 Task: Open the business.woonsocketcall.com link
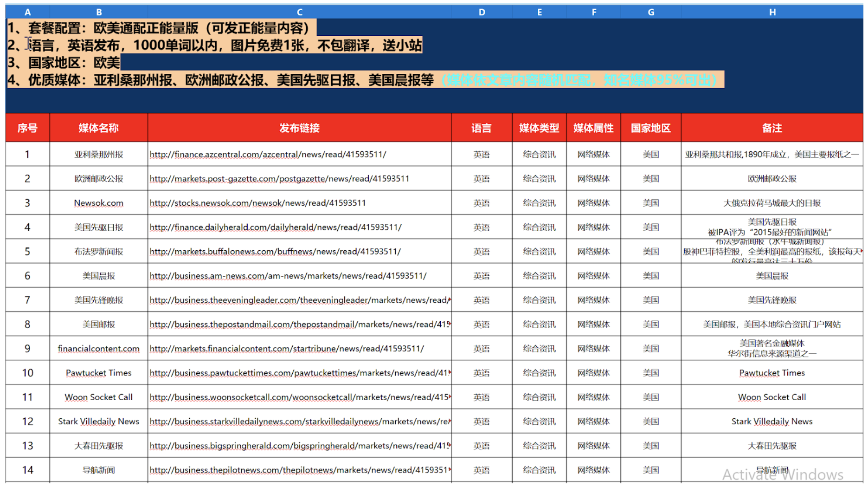click(300, 397)
